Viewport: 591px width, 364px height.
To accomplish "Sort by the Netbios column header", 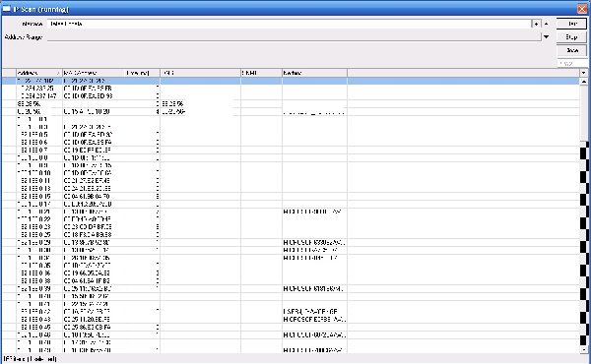I will (x=314, y=73).
